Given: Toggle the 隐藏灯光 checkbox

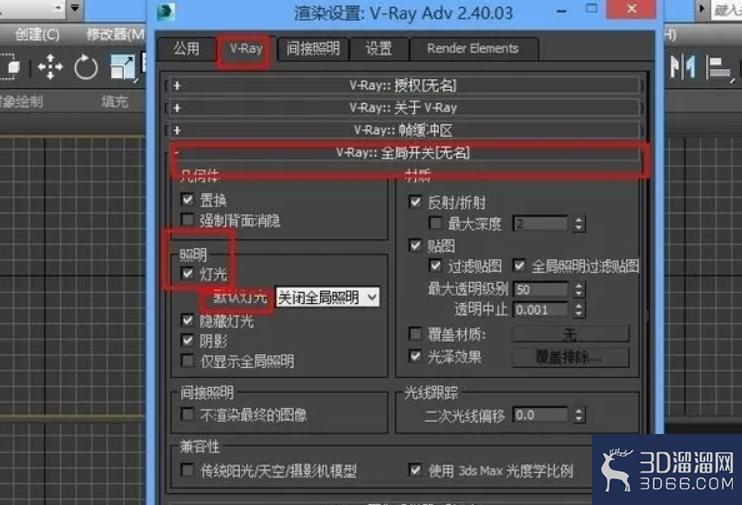Looking at the screenshot, I should [x=188, y=321].
